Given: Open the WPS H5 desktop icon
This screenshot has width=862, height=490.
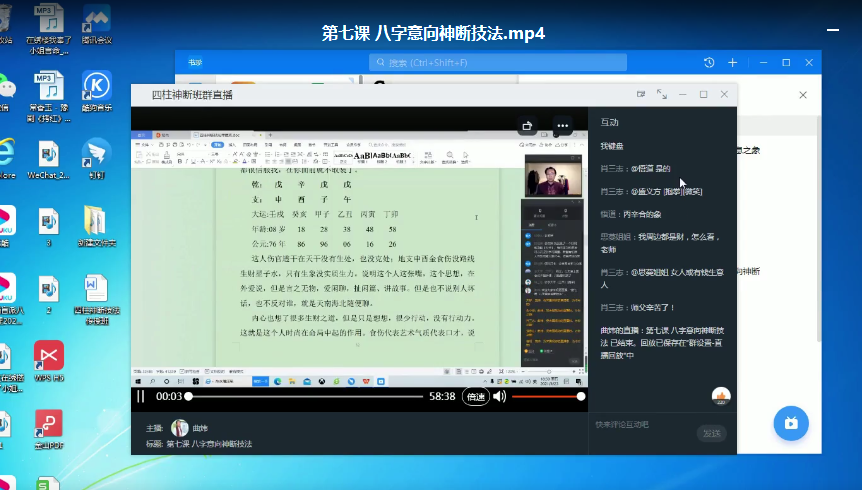Looking at the screenshot, I should pos(49,360).
